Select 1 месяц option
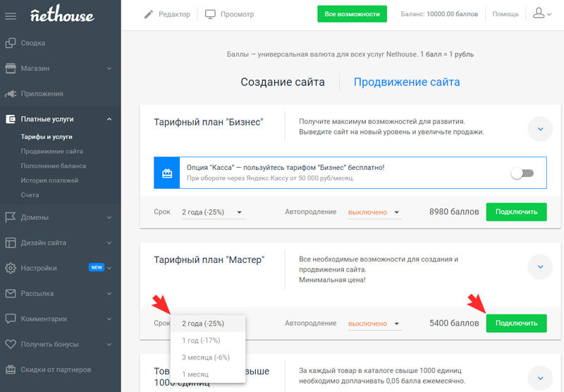The width and height of the screenshot is (564, 392). click(x=208, y=374)
